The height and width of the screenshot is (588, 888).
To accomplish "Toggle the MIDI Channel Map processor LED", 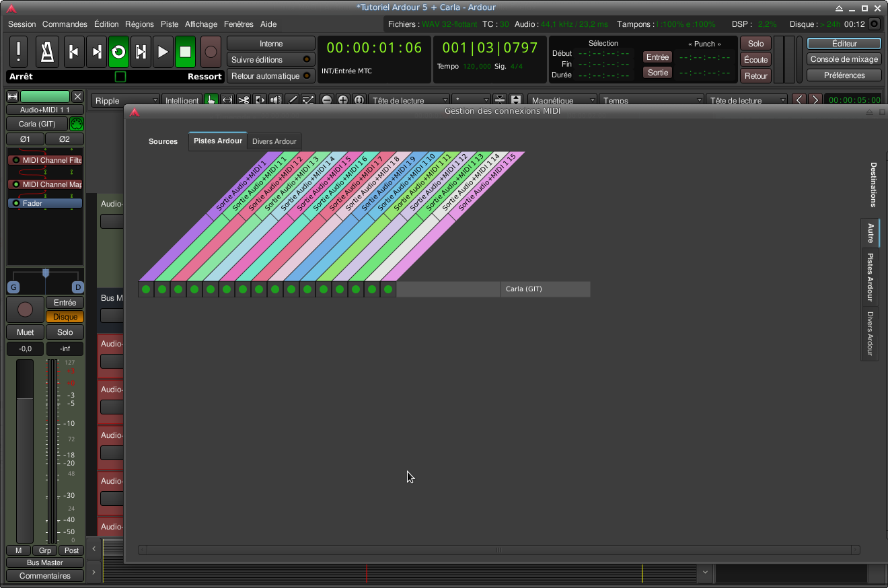I will pyautogui.click(x=15, y=184).
